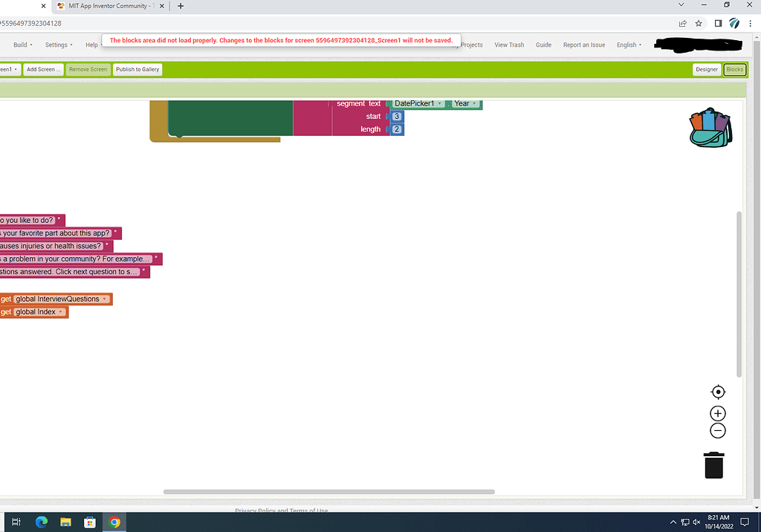Open the global Index variable dropdown
Screen dimensions: 761x532
coord(60,311)
